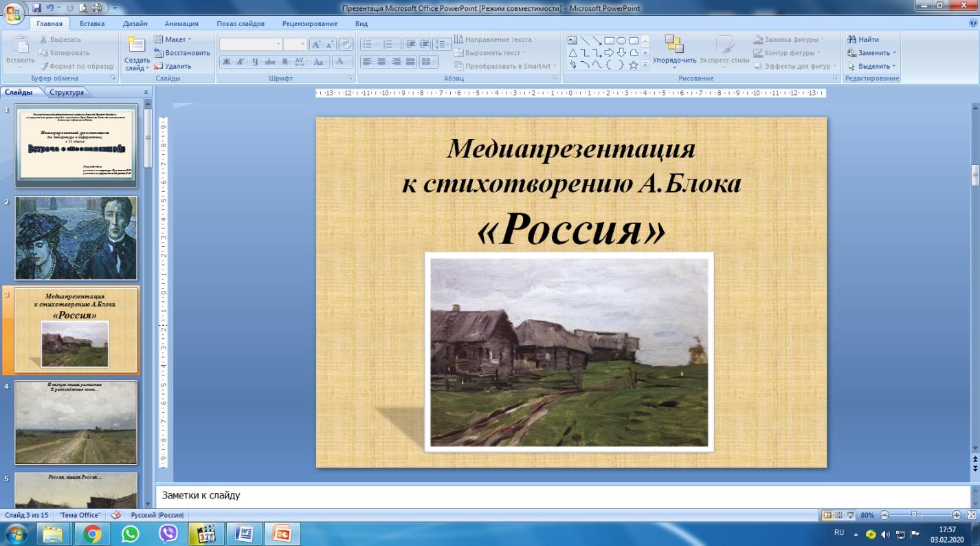Decrease the list indent level
Screen dimensions: 980x546
tap(411, 44)
